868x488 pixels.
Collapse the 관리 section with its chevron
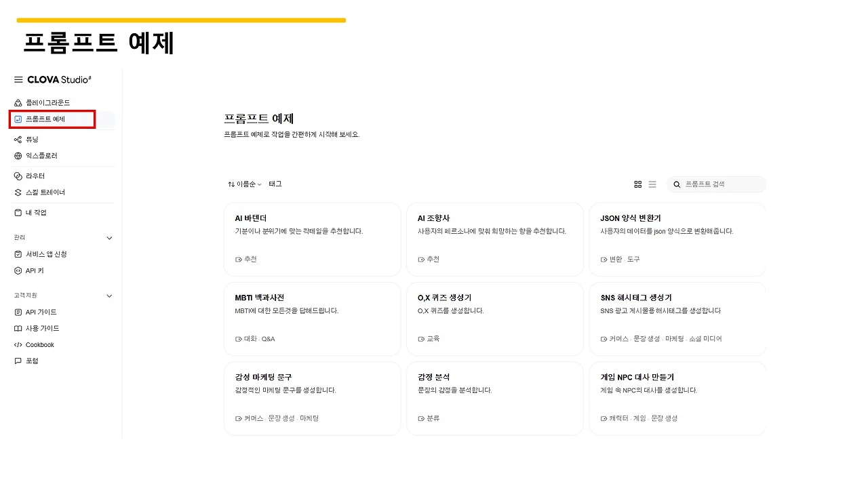pyautogui.click(x=108, y=237)
